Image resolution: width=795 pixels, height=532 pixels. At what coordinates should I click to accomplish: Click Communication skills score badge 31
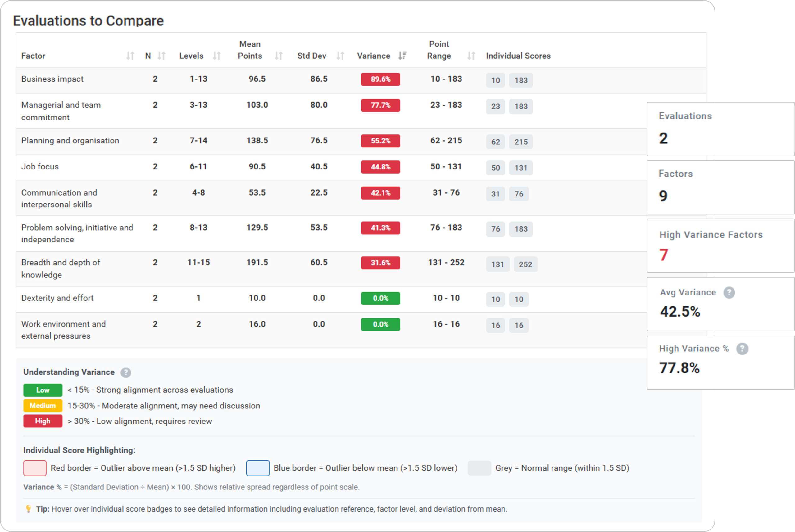pos(495,194)
